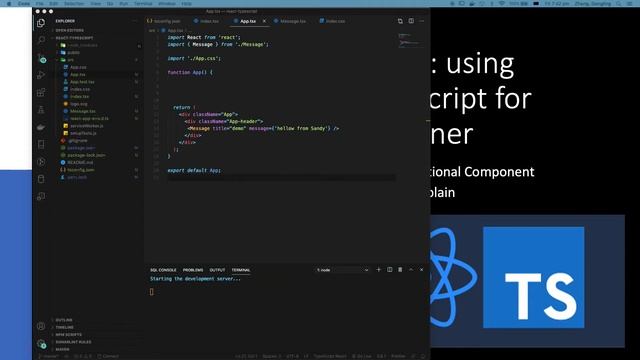Switch to the tsconfig.json editor tab
Image resolution: width=640 pixels, height=360 pixels.
click(x=164, y=21)
